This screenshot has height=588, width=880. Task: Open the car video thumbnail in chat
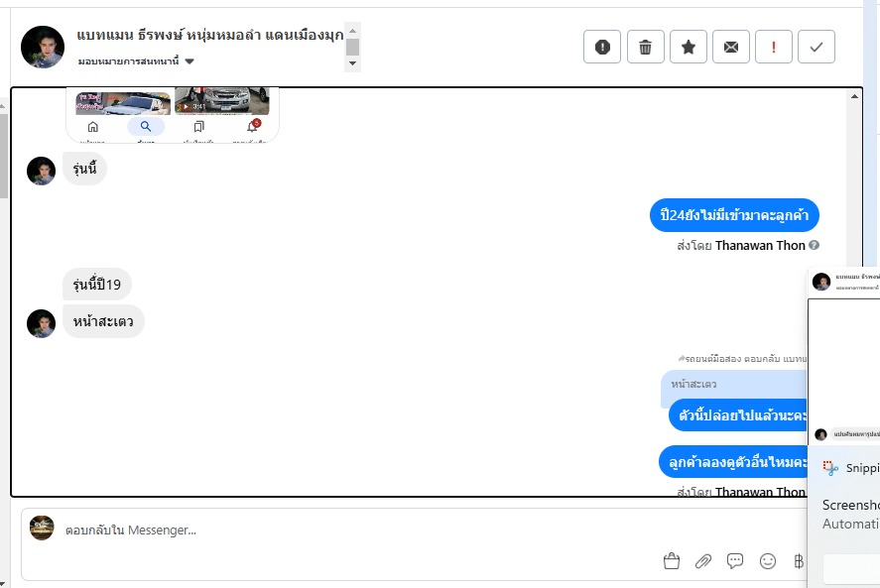coord(221,101)
